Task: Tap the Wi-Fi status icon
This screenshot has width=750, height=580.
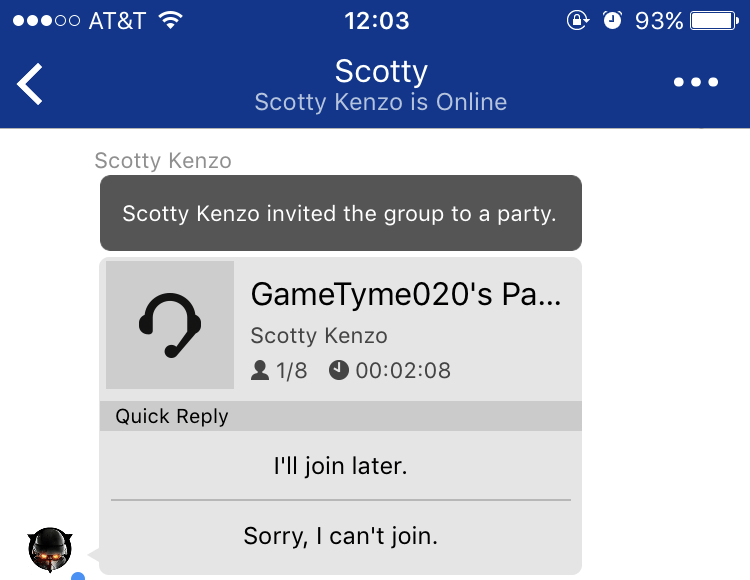Action: [x=170, y=20]
